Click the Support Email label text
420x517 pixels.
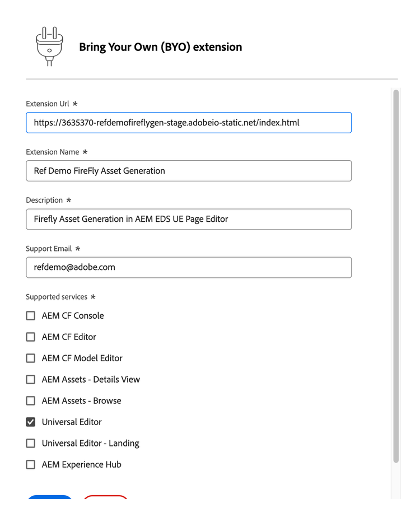(x=49, y=249)
